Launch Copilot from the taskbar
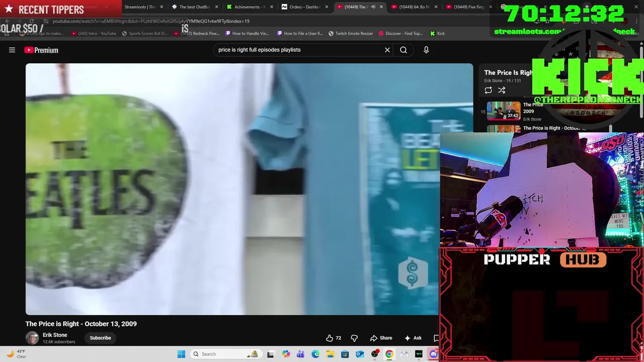Screen dimensions: 644x362 tap(286, 354)
